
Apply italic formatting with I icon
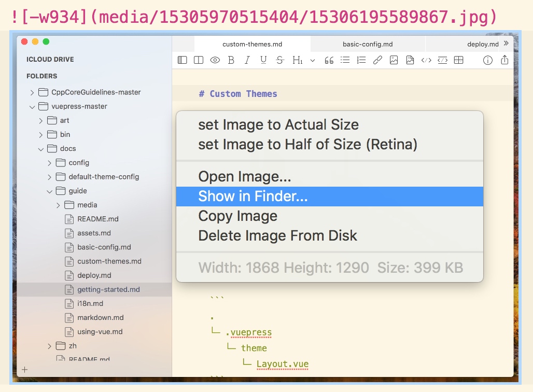(247, 60)
